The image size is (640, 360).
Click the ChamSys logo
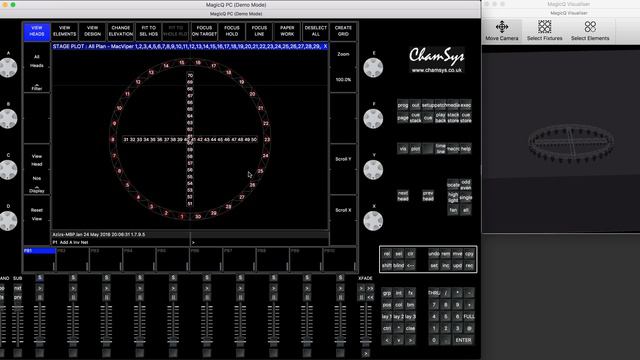436,60
